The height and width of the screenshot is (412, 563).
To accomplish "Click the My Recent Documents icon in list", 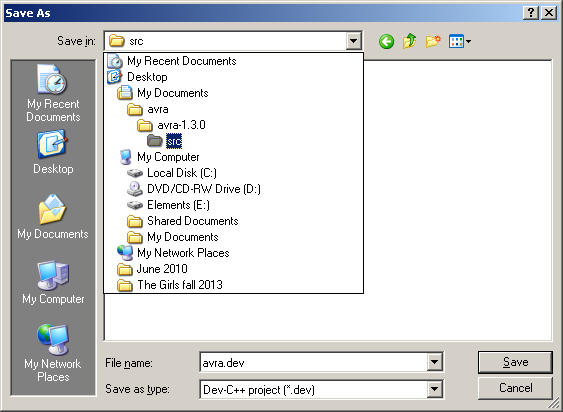I will pos(115,61).
